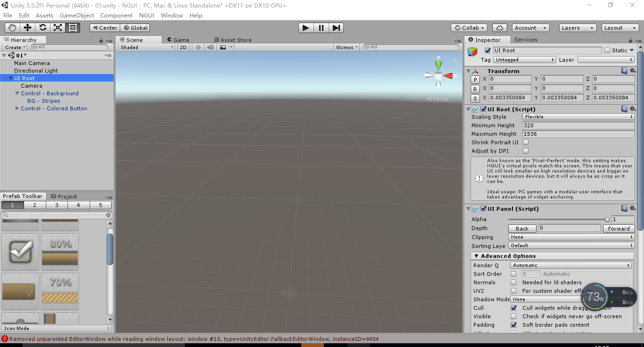Open Render Q Automatic dropdown

click(571, 265)
